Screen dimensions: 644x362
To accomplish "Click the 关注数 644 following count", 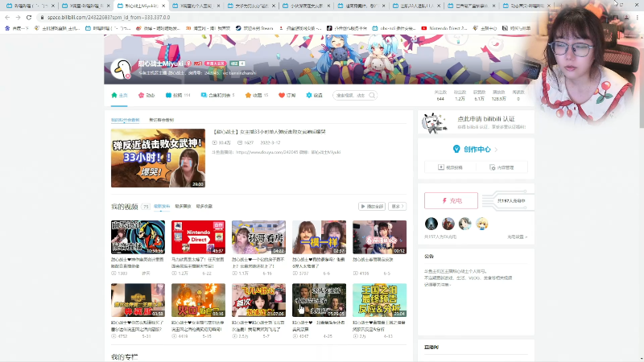I will (x=440, y=95).
